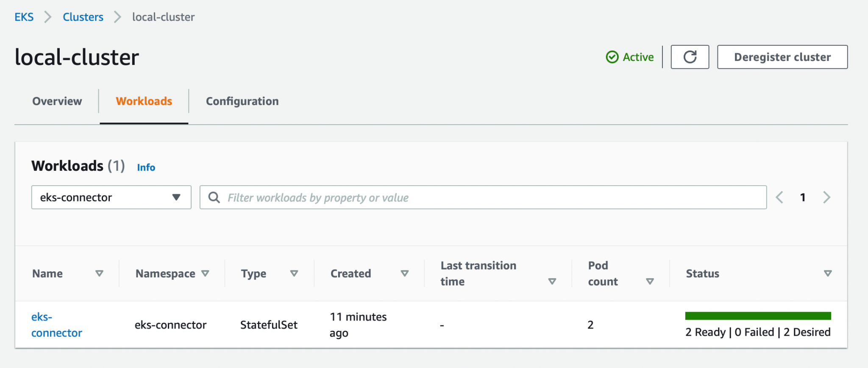Click the Info link beside Workloads

coord(146,167)
